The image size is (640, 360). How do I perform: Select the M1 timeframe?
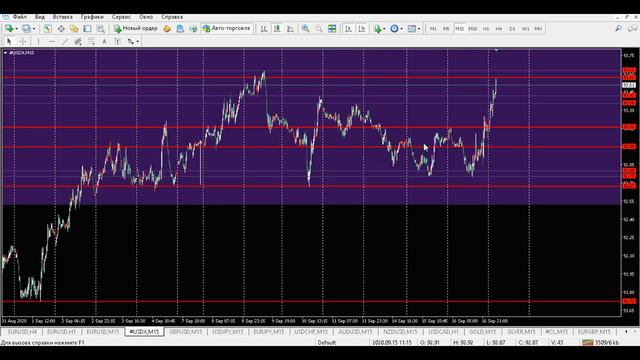coord(433,29)
